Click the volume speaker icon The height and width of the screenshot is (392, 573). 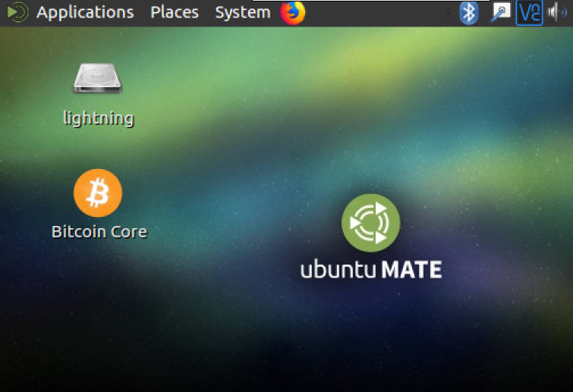coord(556,13)
